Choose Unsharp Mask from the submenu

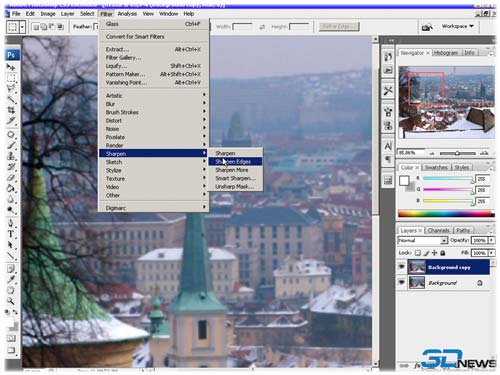coord(235,187)
